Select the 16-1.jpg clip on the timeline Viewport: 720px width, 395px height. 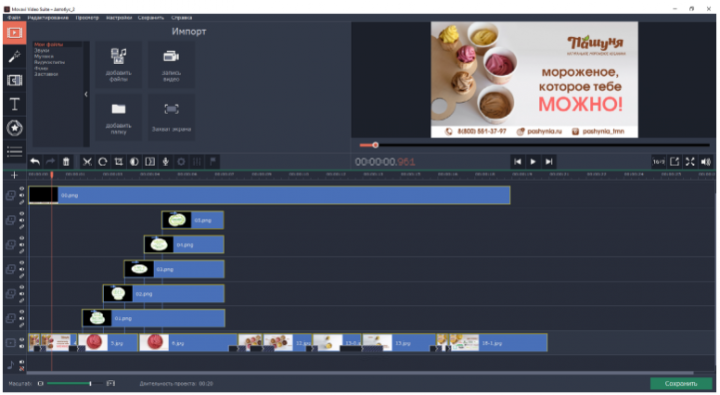tap(498, 343)
